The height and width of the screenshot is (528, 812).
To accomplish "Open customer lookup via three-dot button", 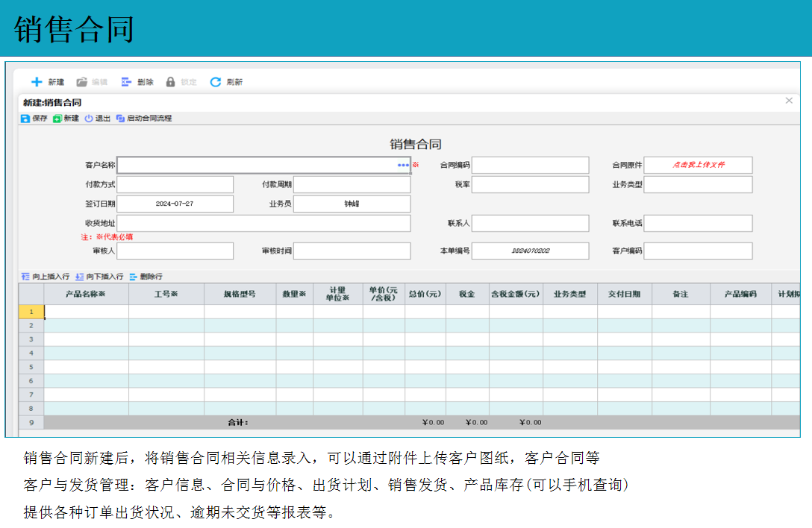I will click(x=404, y=165).
